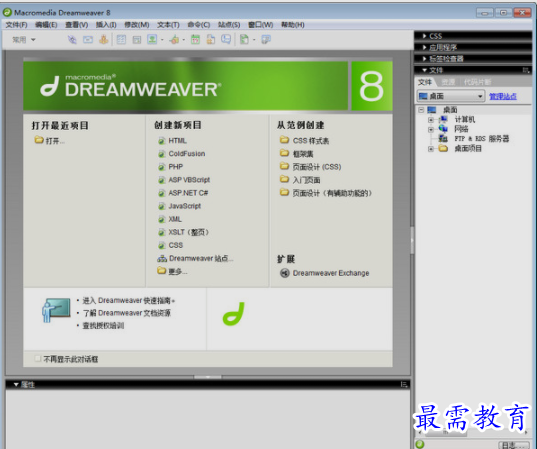Open the 帮助(H) menu
The image size is (537, 449).
tap(293, 25)
